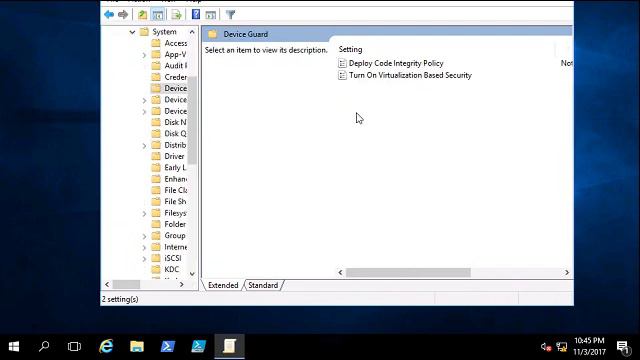The width and height of the screenshot is (640, 360).
Task: Toggle the Show/Hide Action Pane toolbar icon
Action: [211, 15]
